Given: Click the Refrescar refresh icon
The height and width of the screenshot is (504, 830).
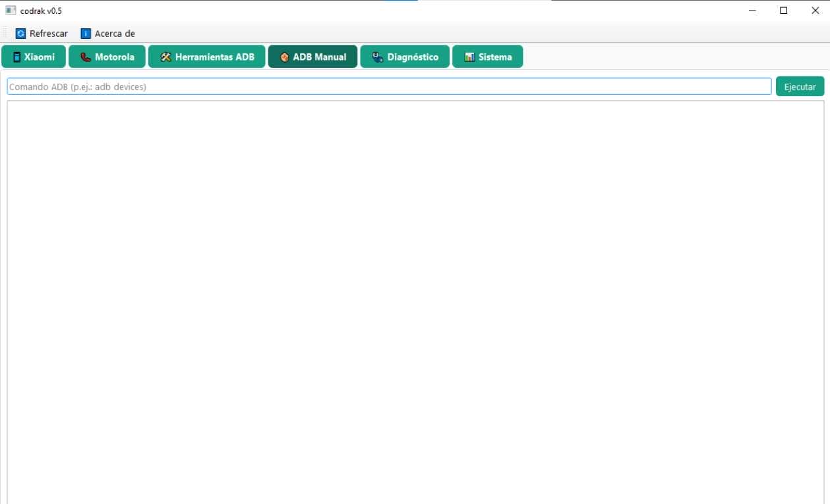Looking at the screenshot, I should click(20, 33).
